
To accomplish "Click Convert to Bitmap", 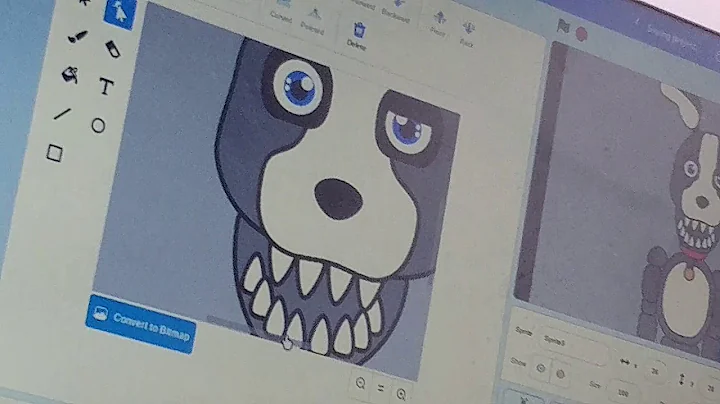I will tap(141, 324).
